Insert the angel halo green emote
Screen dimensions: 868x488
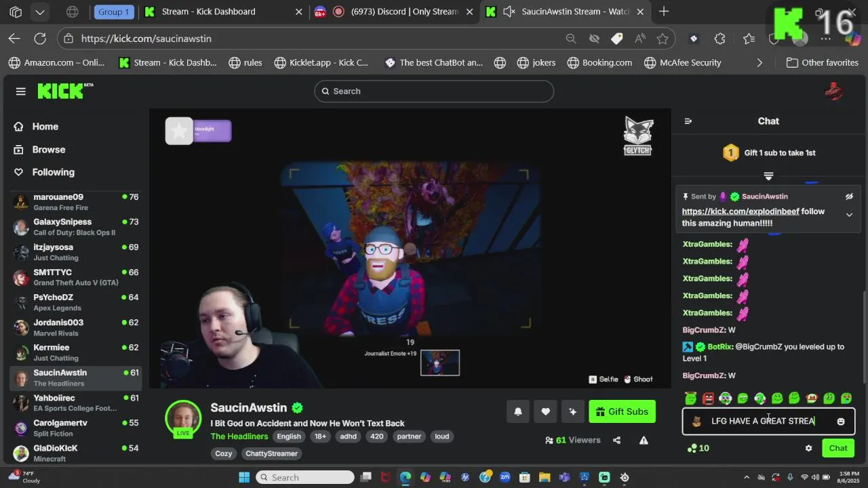click(690, 398)
